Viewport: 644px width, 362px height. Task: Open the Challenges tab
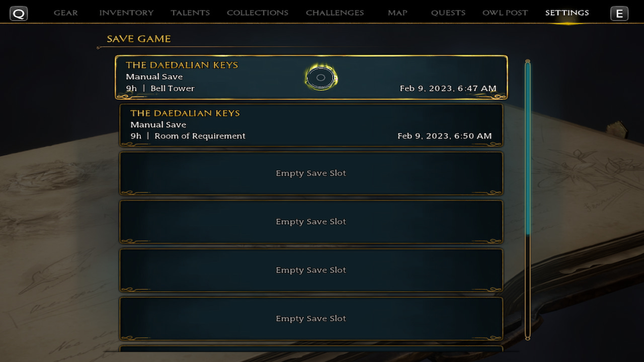[335, 13]
